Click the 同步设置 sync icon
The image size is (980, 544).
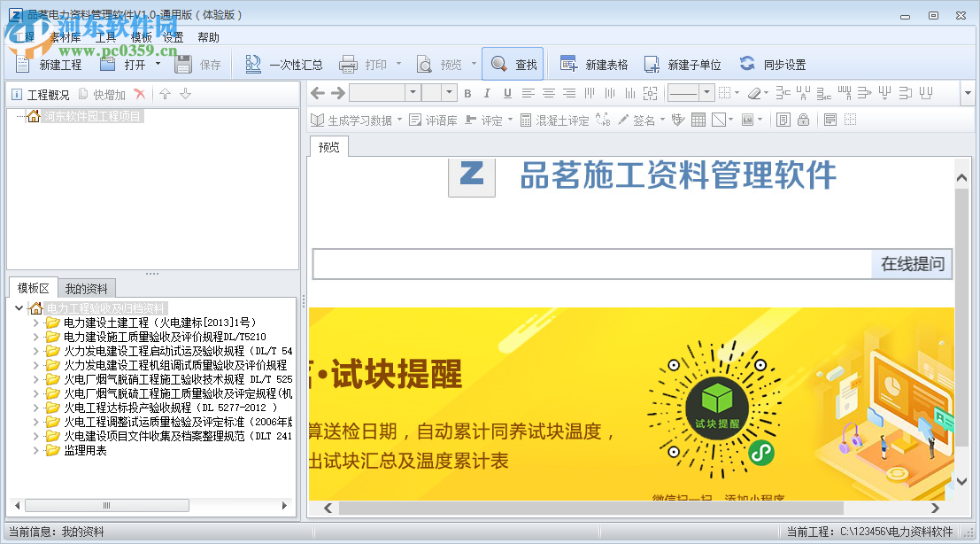pos(747,64)
